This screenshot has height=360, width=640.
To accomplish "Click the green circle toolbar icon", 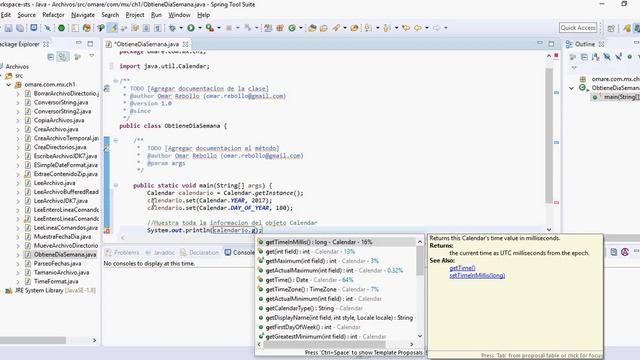I will (x=61, y=28).
